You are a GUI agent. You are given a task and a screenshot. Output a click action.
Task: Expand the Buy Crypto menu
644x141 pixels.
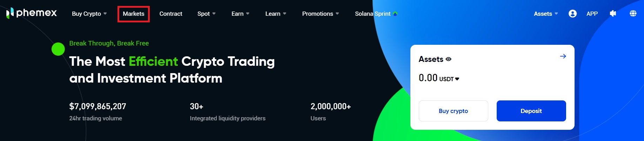click(89, 14)
